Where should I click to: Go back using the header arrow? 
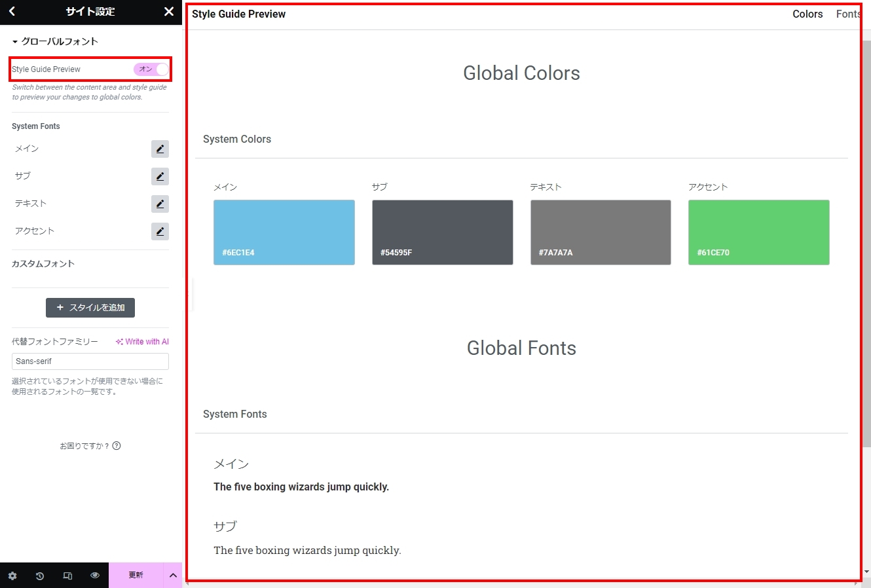pyautogui.click(x=12, y=12)
